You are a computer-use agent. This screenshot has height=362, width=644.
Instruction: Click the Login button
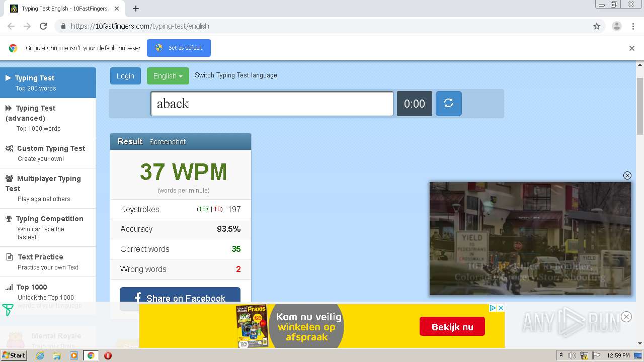[125, 76]
